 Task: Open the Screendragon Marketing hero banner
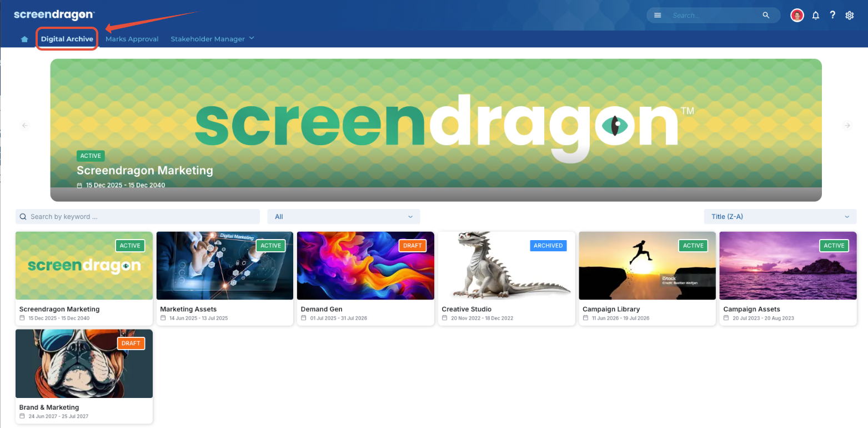pyautogui.click(x=436, y=130)
